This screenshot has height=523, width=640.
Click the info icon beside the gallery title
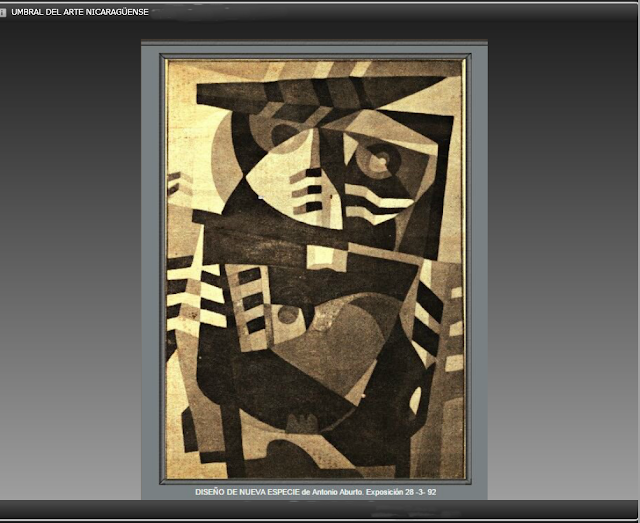(x=3, y=13)
